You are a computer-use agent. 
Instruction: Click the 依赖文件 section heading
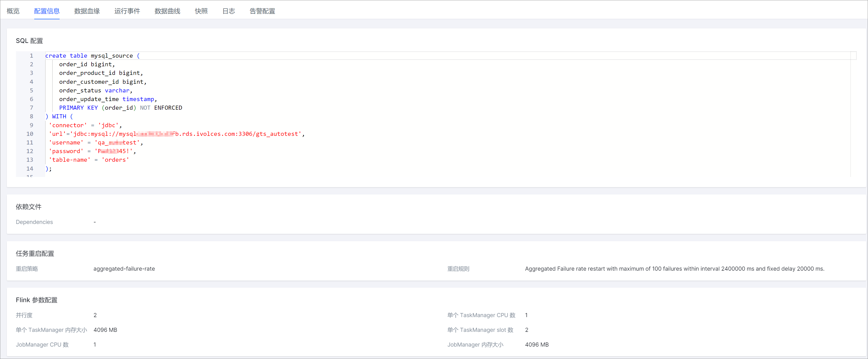point(29,207)
